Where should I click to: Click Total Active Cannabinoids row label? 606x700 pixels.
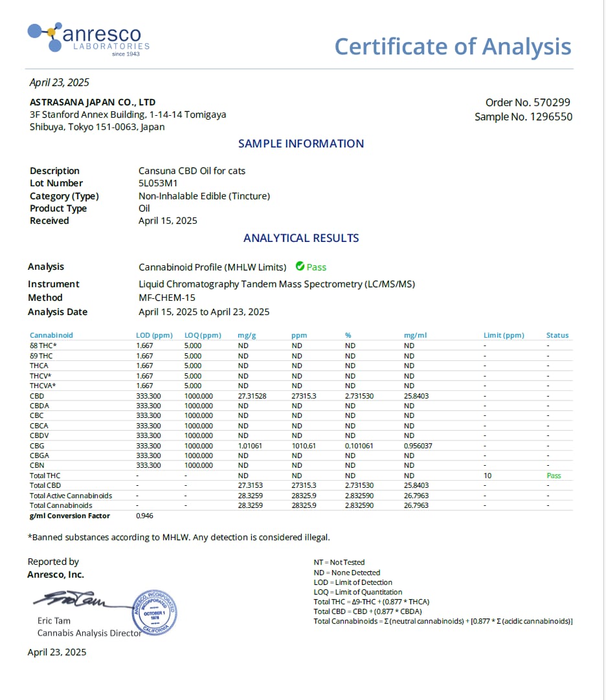click(x=71, y=496)
